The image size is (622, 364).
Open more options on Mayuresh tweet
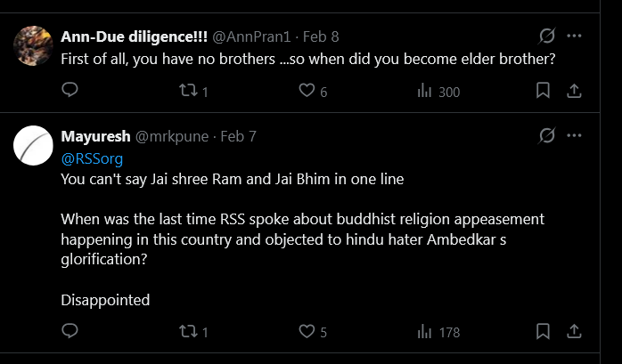pos(575,136)
